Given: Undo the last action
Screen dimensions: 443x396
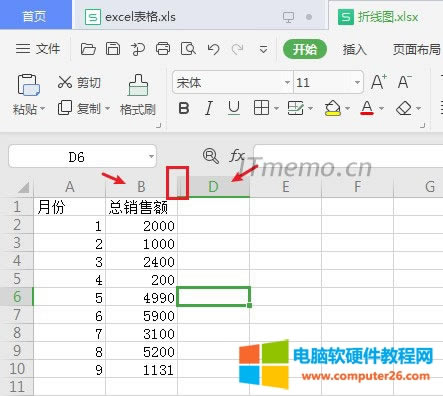Looking at the screenshot, I should click(213, 50).
